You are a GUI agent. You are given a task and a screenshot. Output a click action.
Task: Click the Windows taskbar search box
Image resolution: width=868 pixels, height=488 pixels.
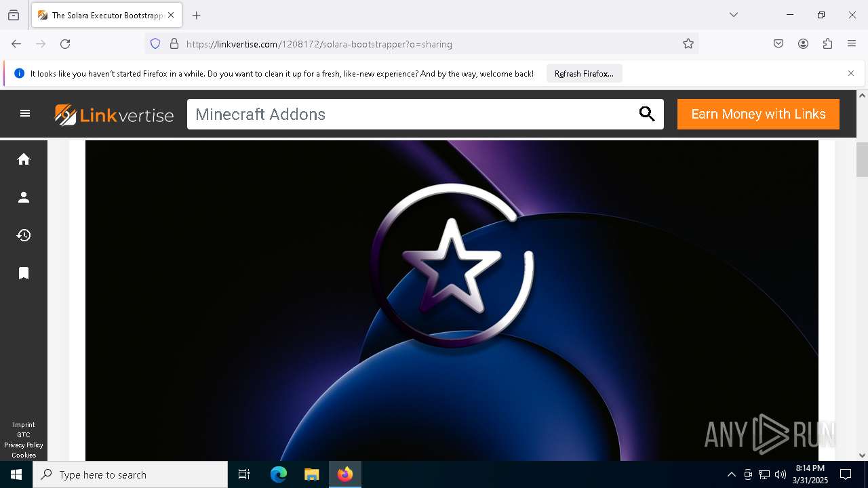pos(130,474)
